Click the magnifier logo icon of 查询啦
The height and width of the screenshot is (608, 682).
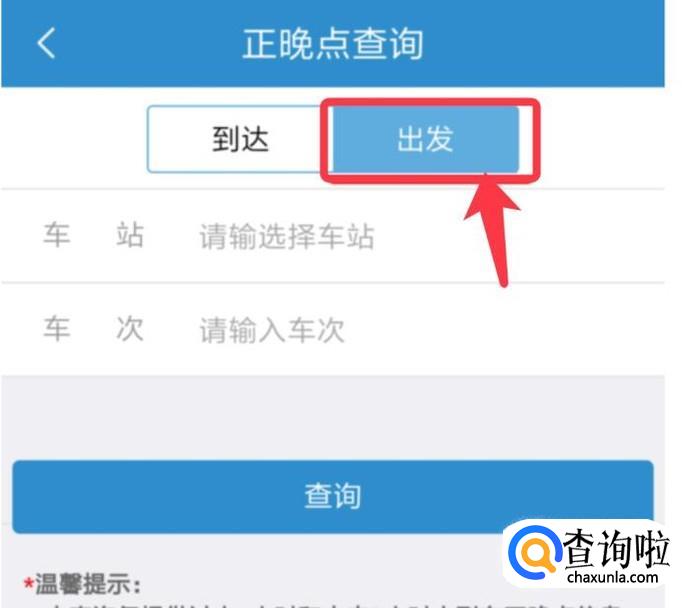tap(535, 552)
